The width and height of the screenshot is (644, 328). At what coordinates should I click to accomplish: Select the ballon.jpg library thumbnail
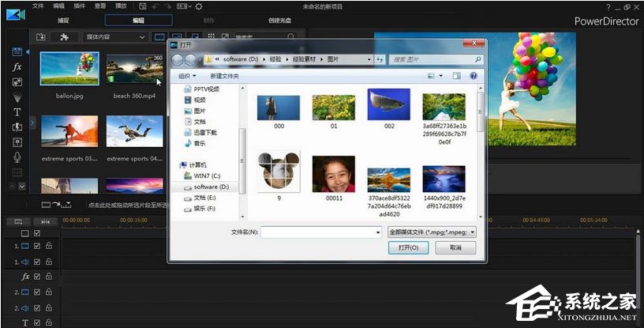point(69,69)
